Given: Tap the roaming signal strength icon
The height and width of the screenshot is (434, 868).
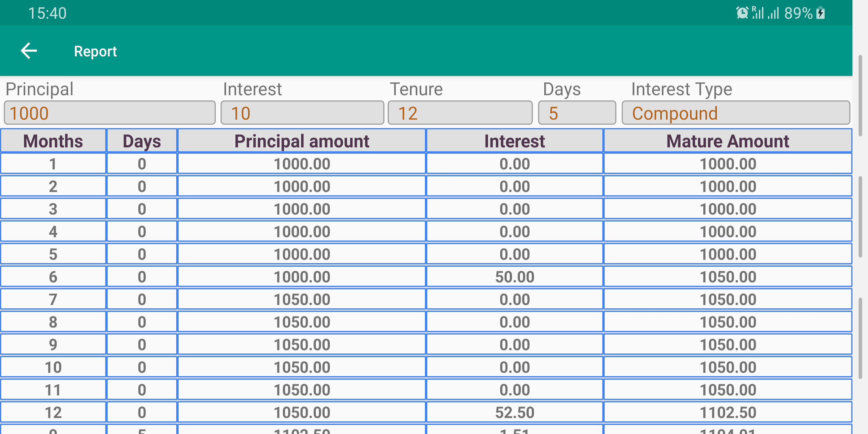Looking at the screenshot, I should (x=758, y=13).
